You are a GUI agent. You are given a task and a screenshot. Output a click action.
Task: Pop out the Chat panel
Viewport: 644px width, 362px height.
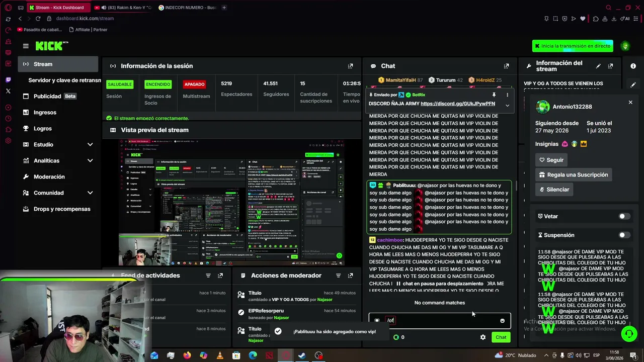click(x=506, y=66)
